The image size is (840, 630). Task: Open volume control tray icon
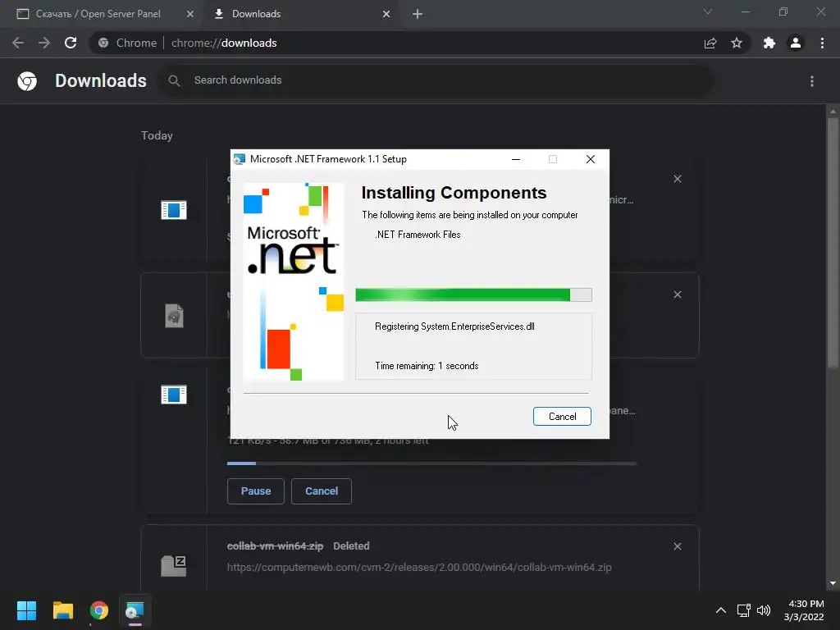click(764, 610)
